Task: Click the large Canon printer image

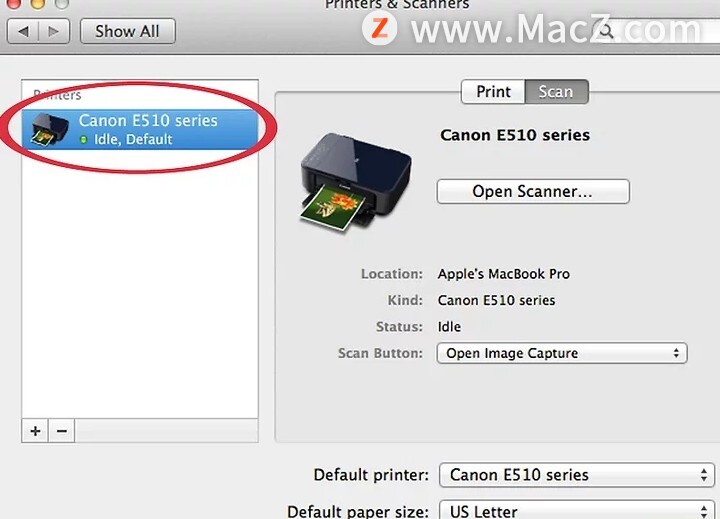Action: click(356, 182)
